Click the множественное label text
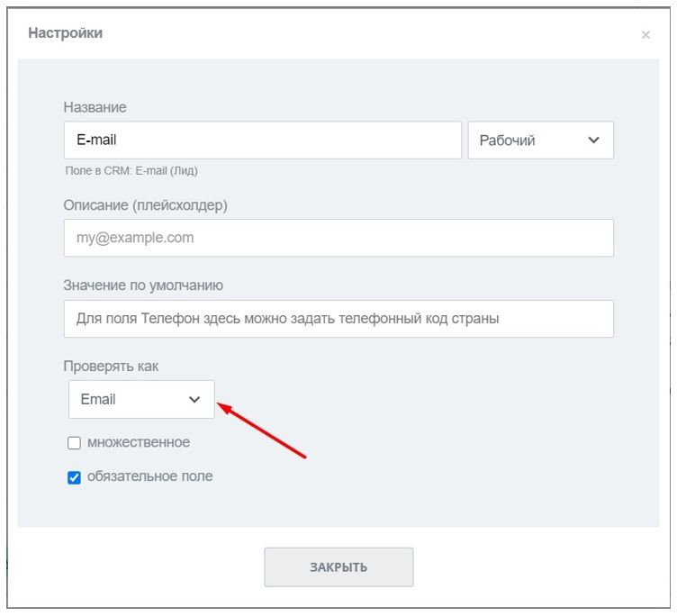 click(139, 442)
